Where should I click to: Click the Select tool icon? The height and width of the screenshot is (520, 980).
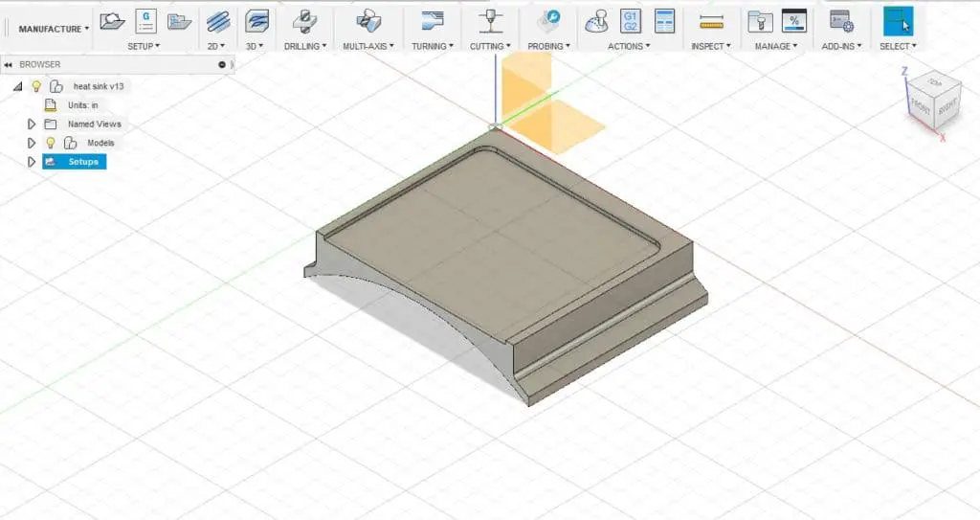[898, 21]
